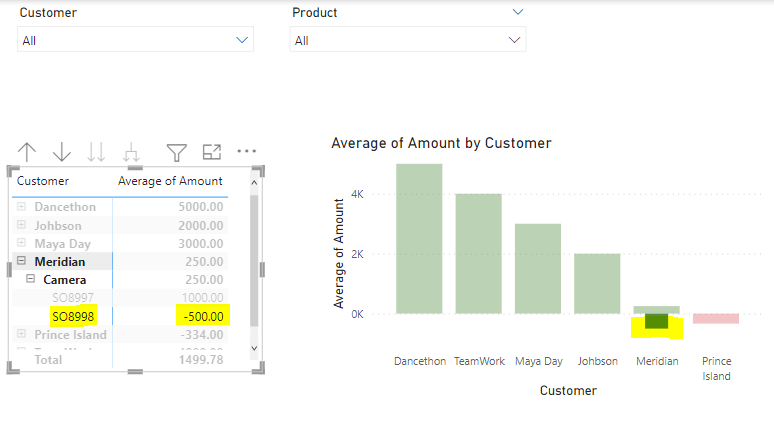
Task: Click the Meridian row name in matrix
Action: coord(60,261)
